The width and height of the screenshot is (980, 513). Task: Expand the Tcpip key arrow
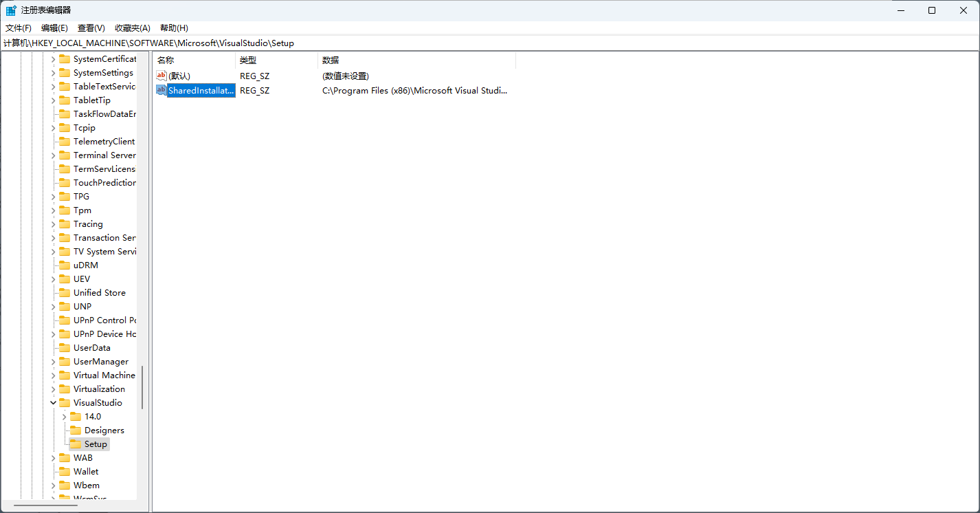[x=53, y=128]
